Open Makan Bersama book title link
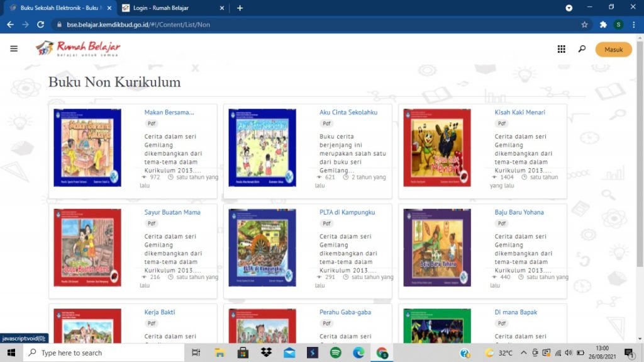The width and height of the screenshot is (644, 362). click(x=169, y=112)
